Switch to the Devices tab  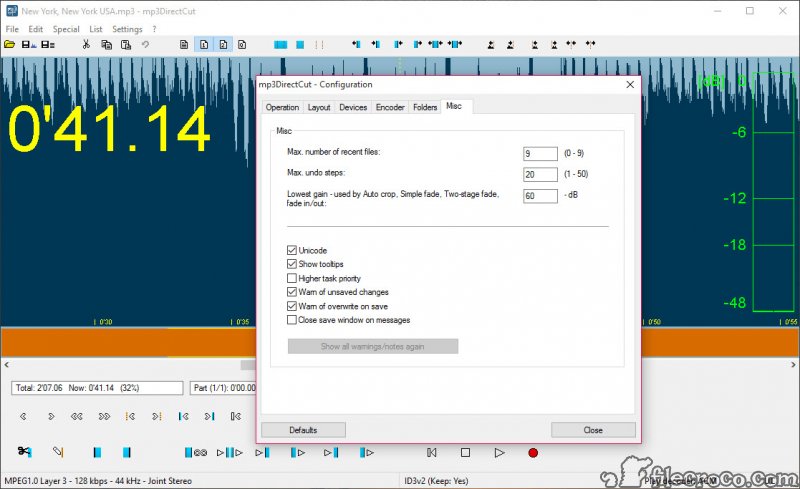(x=353, y=107)
